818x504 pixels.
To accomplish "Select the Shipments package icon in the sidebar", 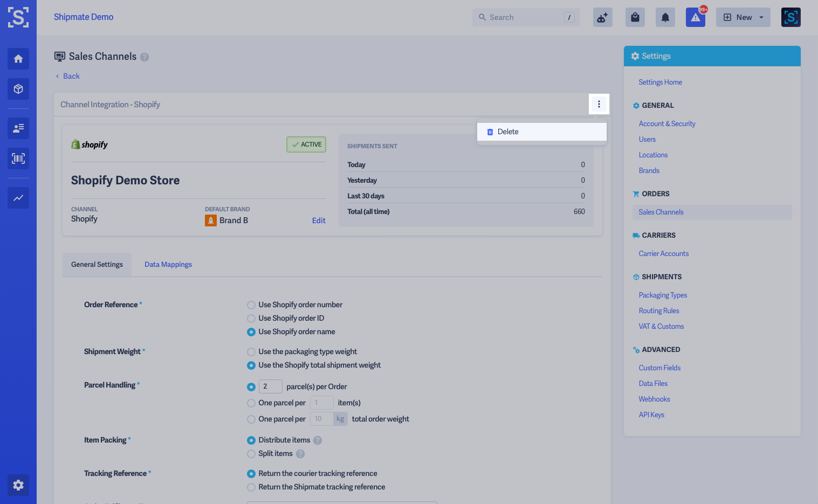I will 18,88.
